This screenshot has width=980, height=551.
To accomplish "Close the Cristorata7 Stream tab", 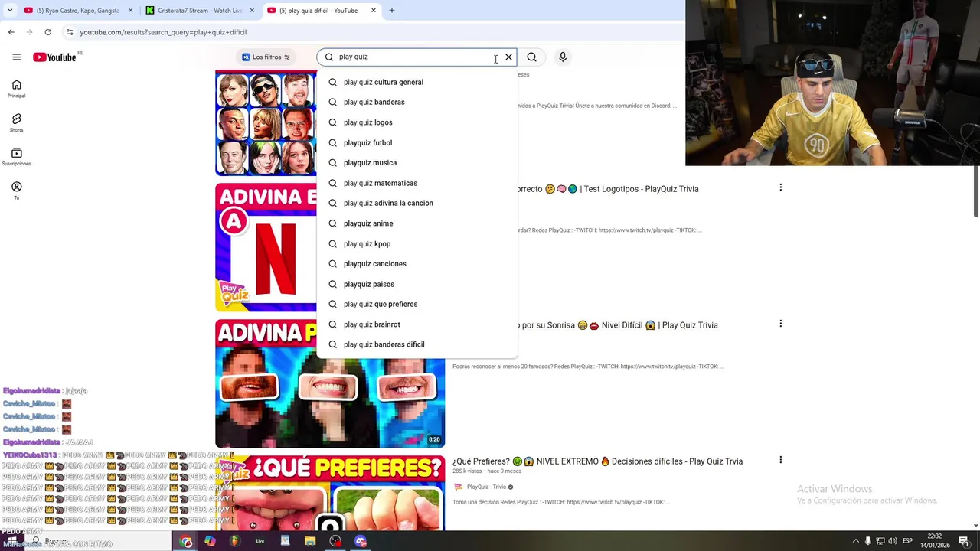I will pyautogui.click(x=252, y=11).
